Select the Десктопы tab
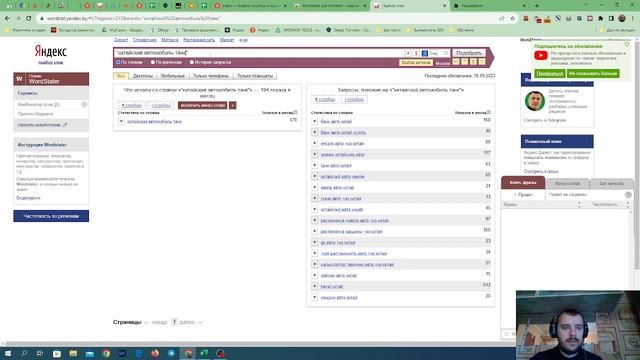 (142, 76)
